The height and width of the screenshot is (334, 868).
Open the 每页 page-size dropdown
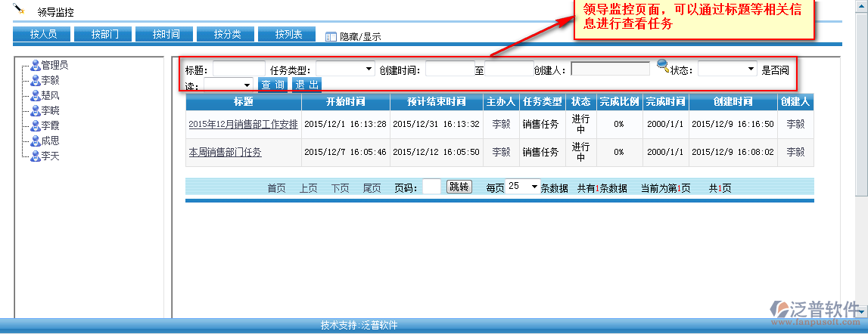(522, 186)
